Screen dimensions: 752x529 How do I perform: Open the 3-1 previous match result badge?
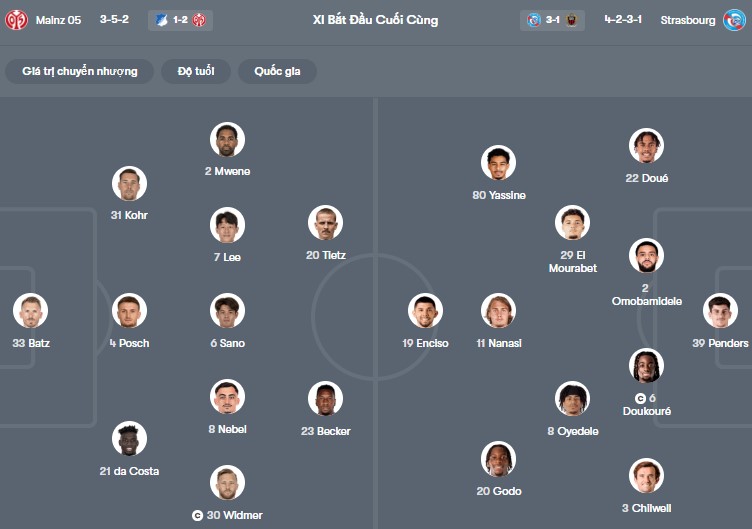click(x=552, y=20)
